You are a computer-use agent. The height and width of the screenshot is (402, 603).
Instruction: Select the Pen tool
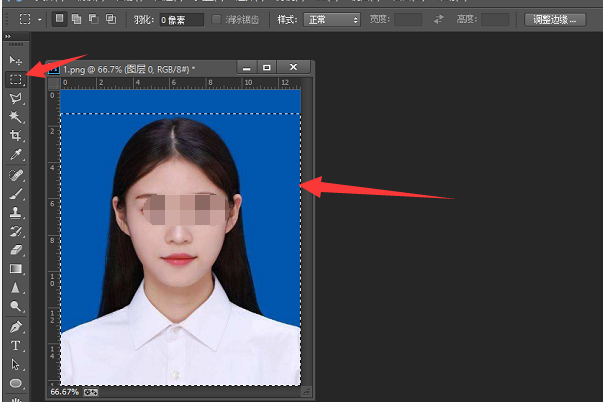[x=16, y=327]
